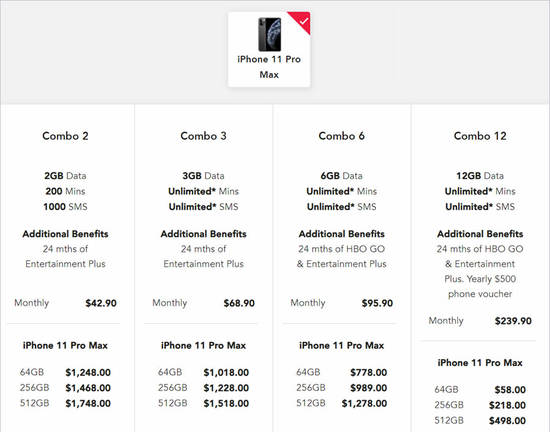Select the Combo 3 plan heading
The image size is (550, 432).
pos(203,136)
